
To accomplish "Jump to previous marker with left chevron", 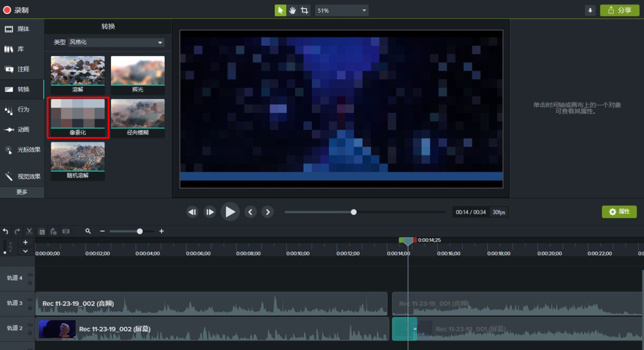I will [250, 212].
